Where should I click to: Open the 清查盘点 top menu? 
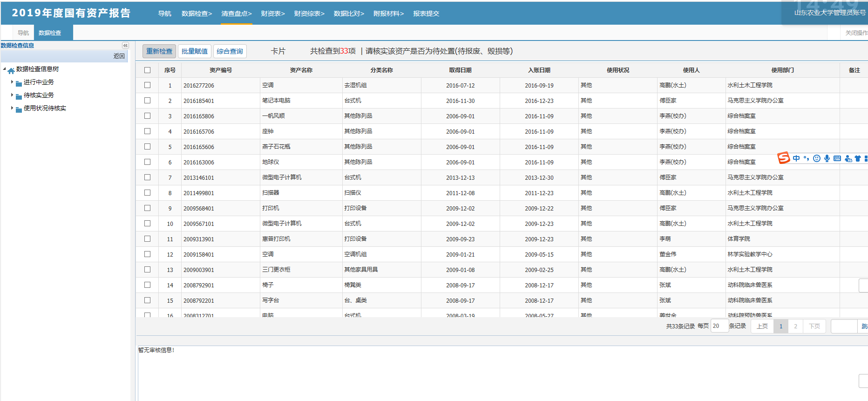click(236, 14)
